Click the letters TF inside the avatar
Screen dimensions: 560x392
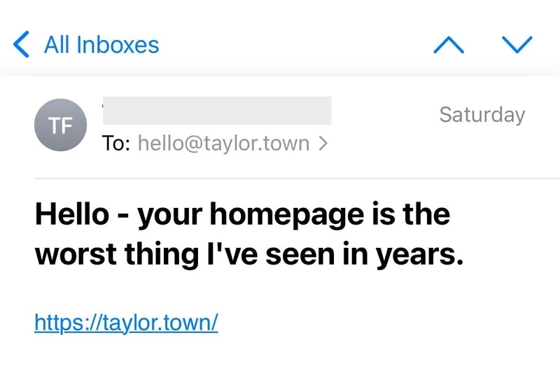[x=60, y=125]
